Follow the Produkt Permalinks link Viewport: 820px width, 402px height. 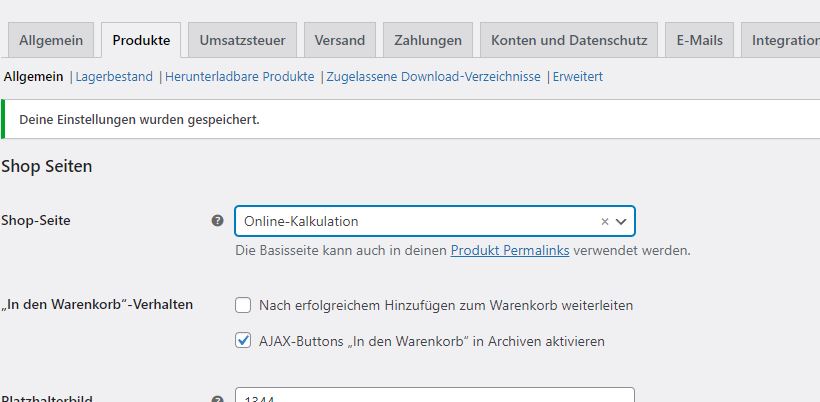pos(510,250)
